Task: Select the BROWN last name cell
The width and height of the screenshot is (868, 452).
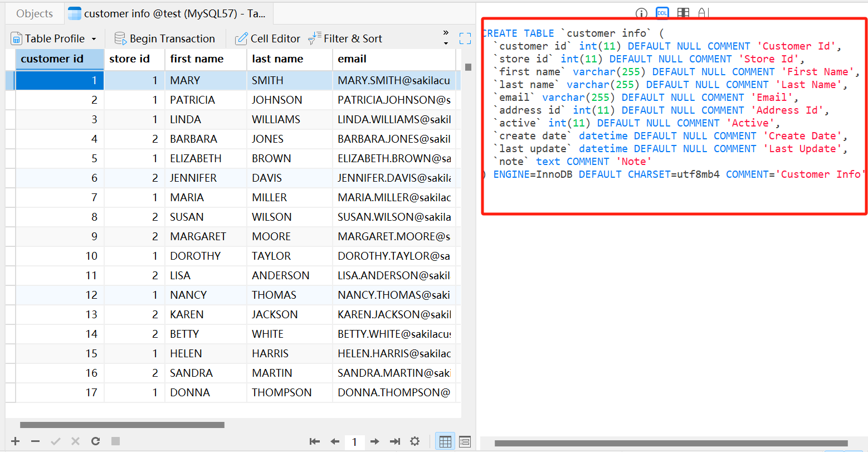Action: tap(290, 158)
